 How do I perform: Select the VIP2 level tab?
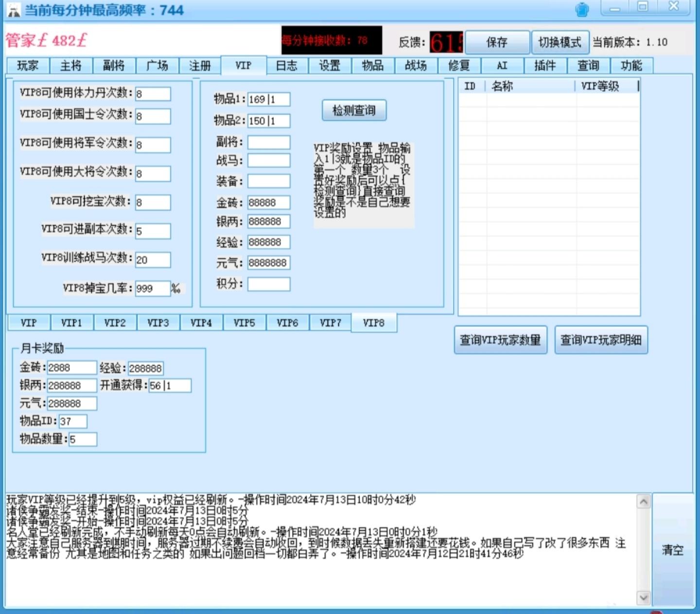click(115, 323)
